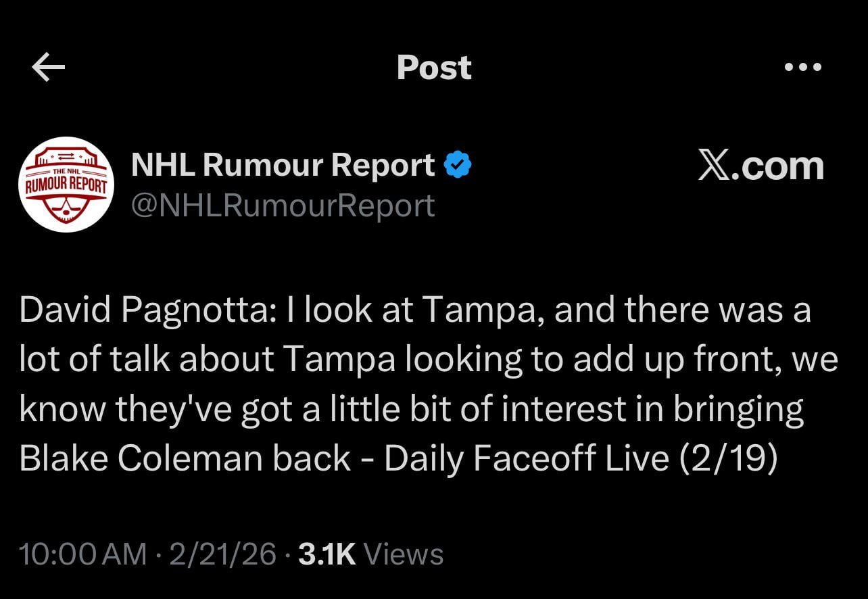Click the 3.1K view count number
The image size is (868, 599).
[x=327, y=554]
